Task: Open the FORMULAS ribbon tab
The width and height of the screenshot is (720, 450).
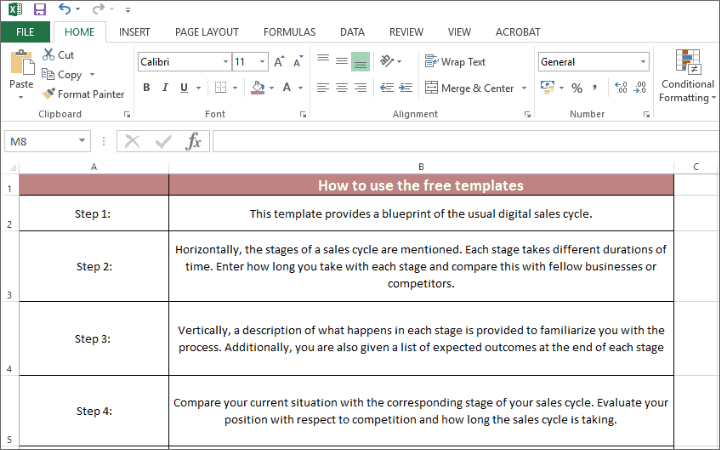Action: (x=289, y=32)
